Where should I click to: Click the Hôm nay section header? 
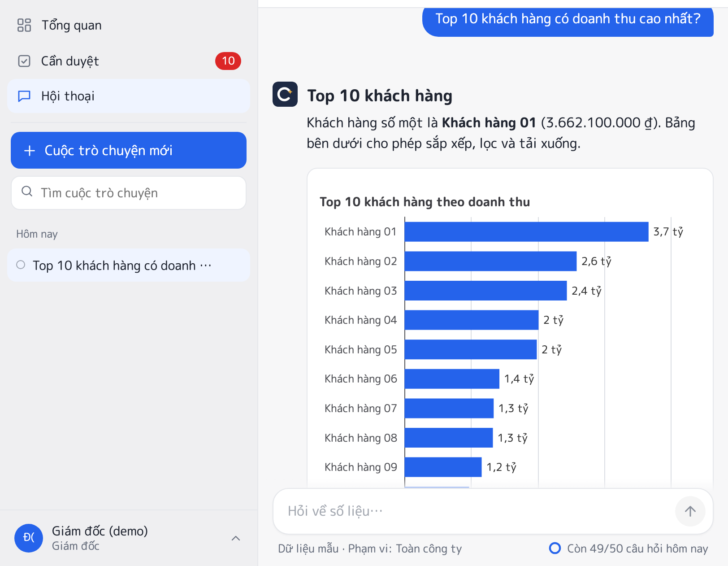[x=37, y=234]
